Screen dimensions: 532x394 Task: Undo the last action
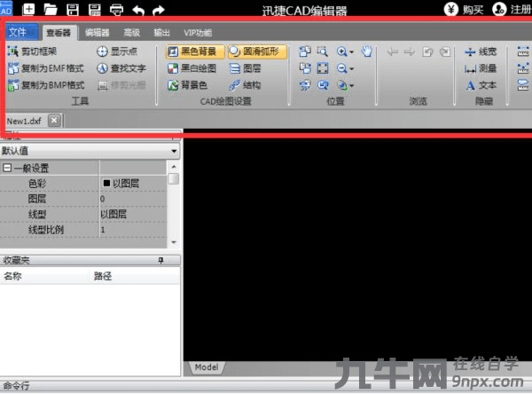tap(138, 10)
